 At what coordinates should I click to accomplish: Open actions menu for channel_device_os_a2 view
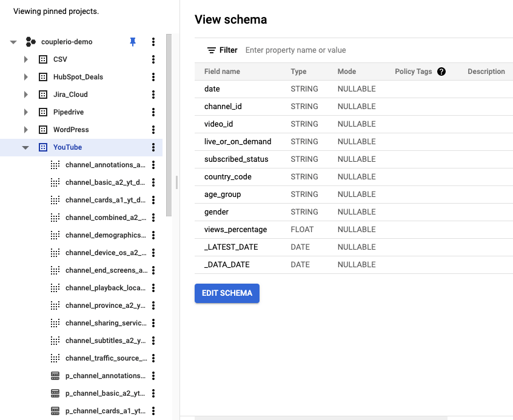pyautogui.click(x=153, y=253)
